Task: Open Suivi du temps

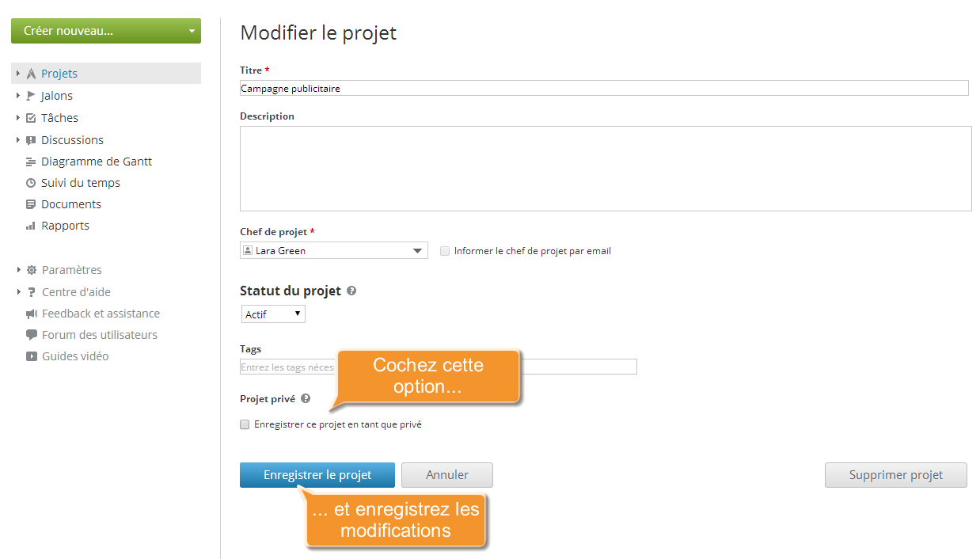Action: click(81, 183)
